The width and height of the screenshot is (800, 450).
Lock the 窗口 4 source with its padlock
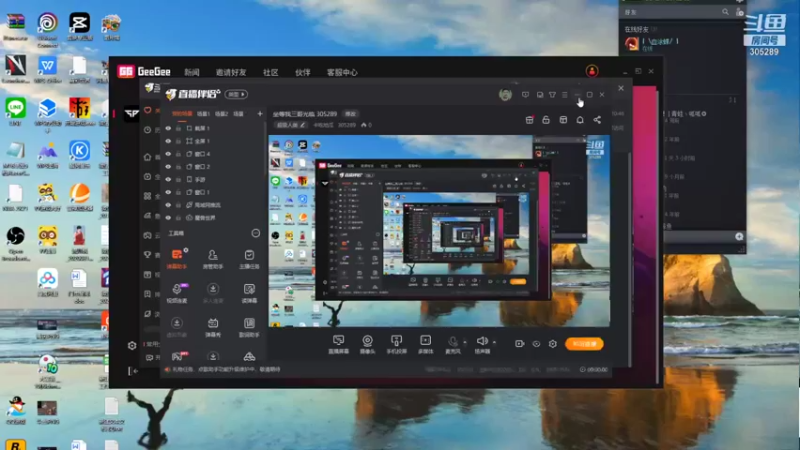click(179, 154)
